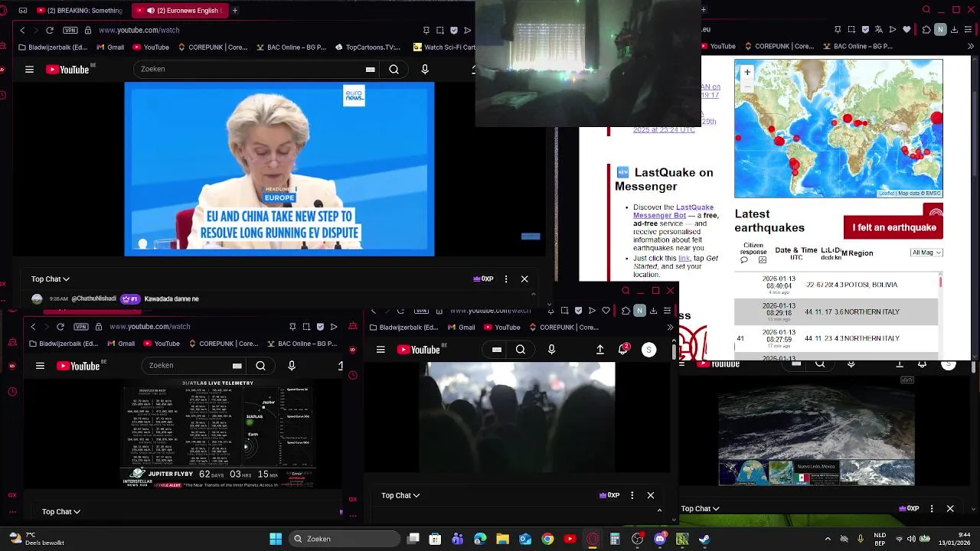Switch to BREAKING: Something tab
The width and height of the screenshot is (980, 551).
80,11
